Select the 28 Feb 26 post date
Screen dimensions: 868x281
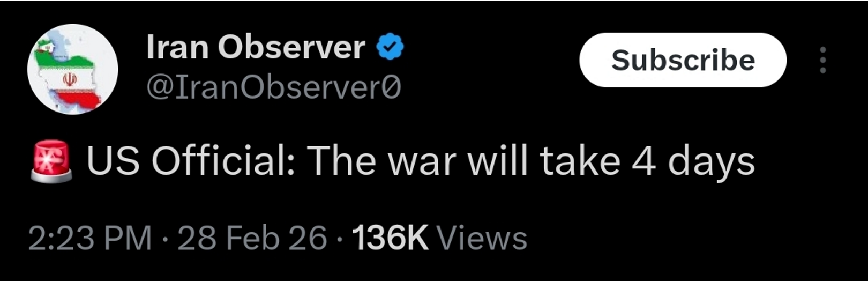coord(252,238)
